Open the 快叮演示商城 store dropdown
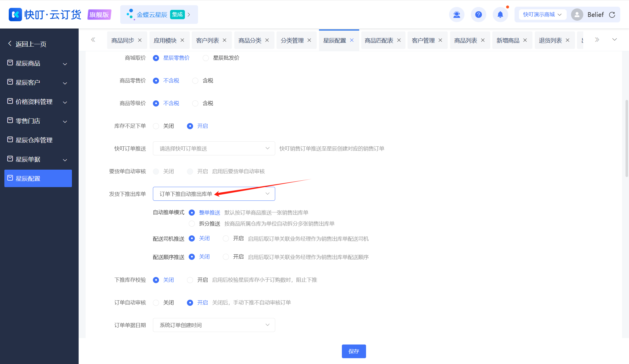Viewport: 629px width, 364px height. [542, 15]
